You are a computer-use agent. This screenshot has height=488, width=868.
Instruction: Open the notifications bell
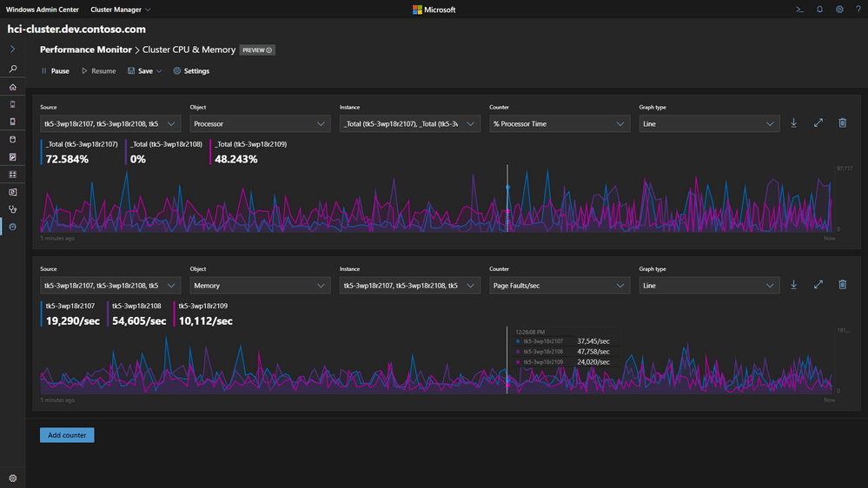(819, 10)
